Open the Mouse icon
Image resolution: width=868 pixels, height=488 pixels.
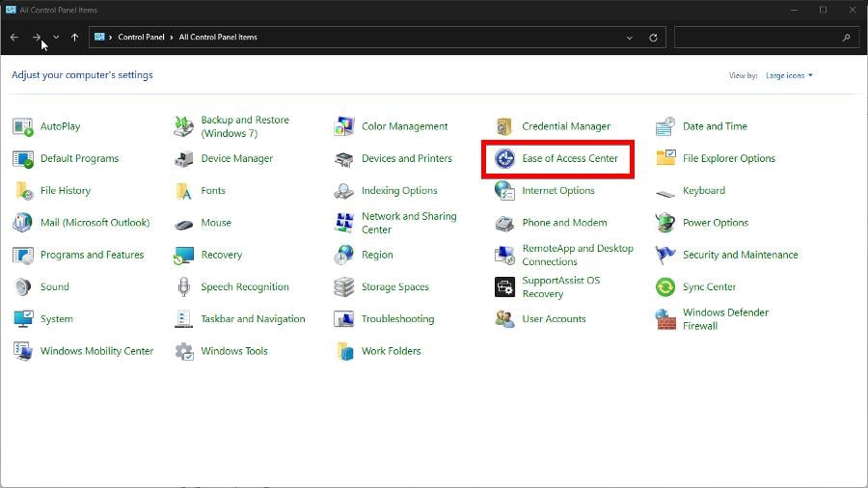pyautogui.click(x=183, y=224)
